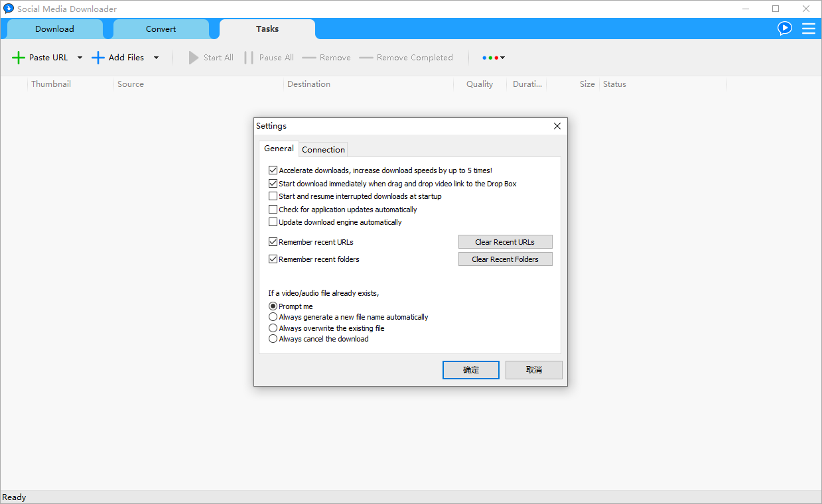Open the hamburger menu icon
822x504 pixels.
[x=808, y=29]
